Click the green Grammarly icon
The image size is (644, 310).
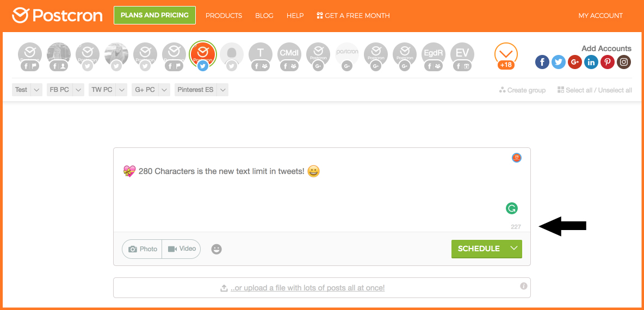(x=512, y=209)
